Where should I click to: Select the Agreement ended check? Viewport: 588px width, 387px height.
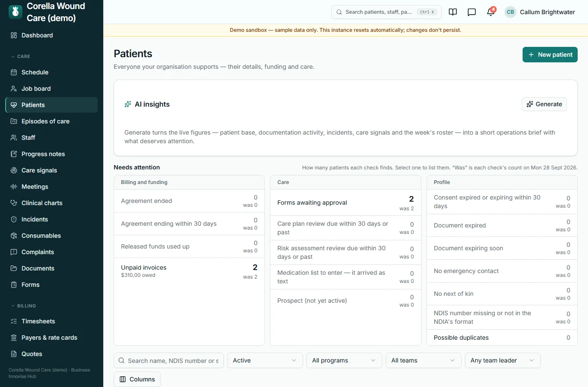tap(189, 201)
